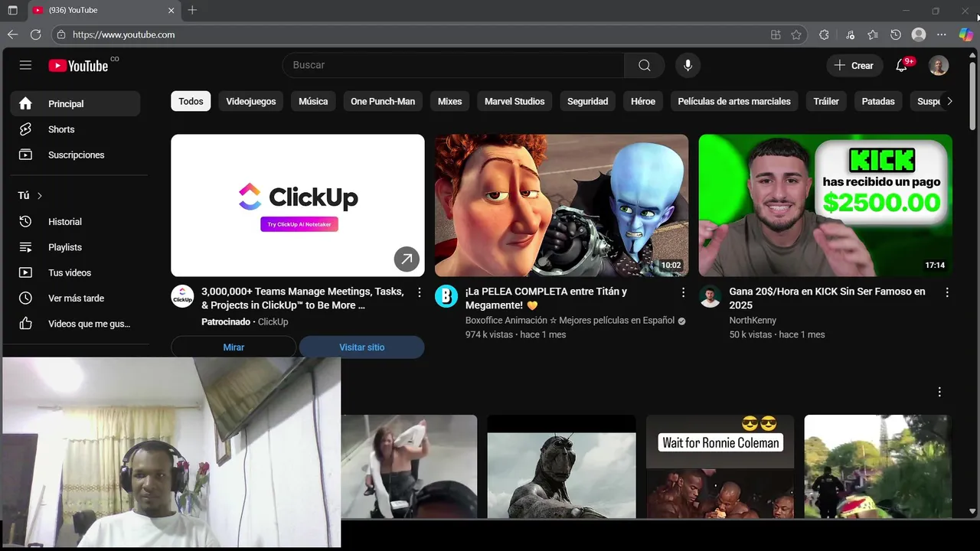Screen dimensions: 980x551
Task: Open the Copilot icon in Edge
Action: [965, 34]
